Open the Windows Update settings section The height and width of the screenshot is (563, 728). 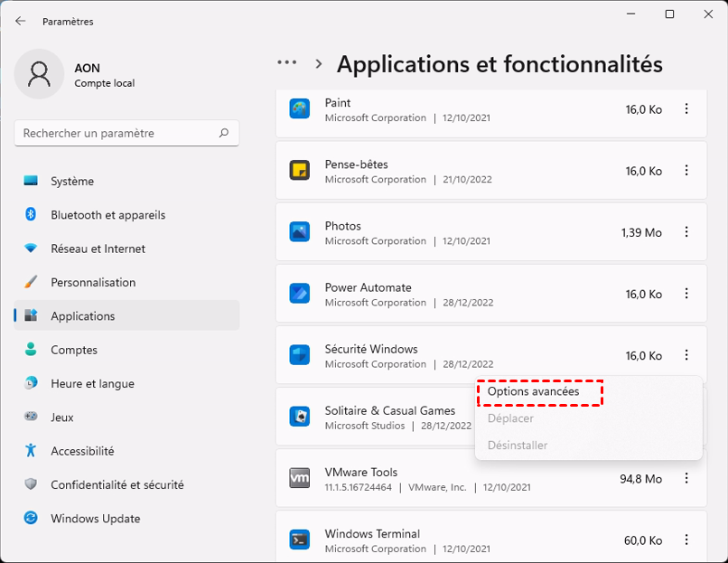(95, 519)
